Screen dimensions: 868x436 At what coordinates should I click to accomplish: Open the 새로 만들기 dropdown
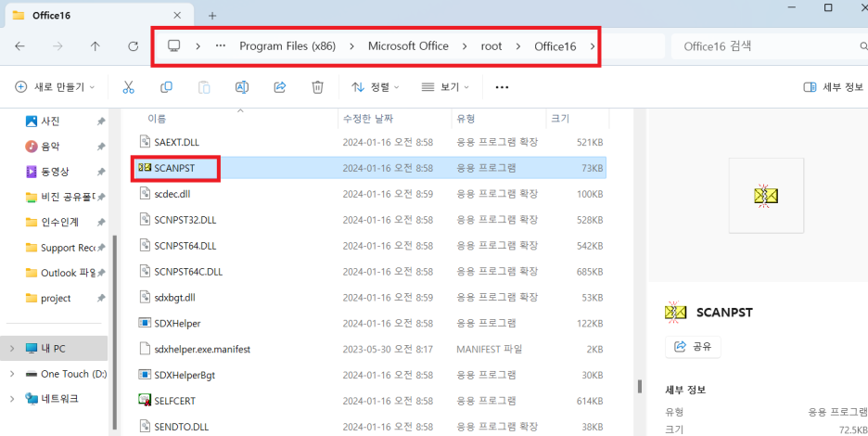pos(55,87)
